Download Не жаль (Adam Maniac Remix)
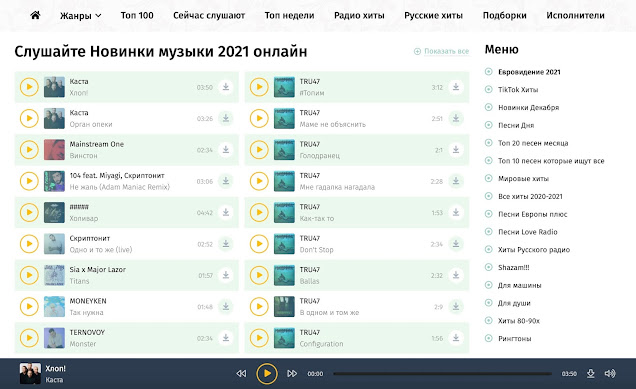The height and width of the screenshot is (389, 636). click(x=226, y=181)
